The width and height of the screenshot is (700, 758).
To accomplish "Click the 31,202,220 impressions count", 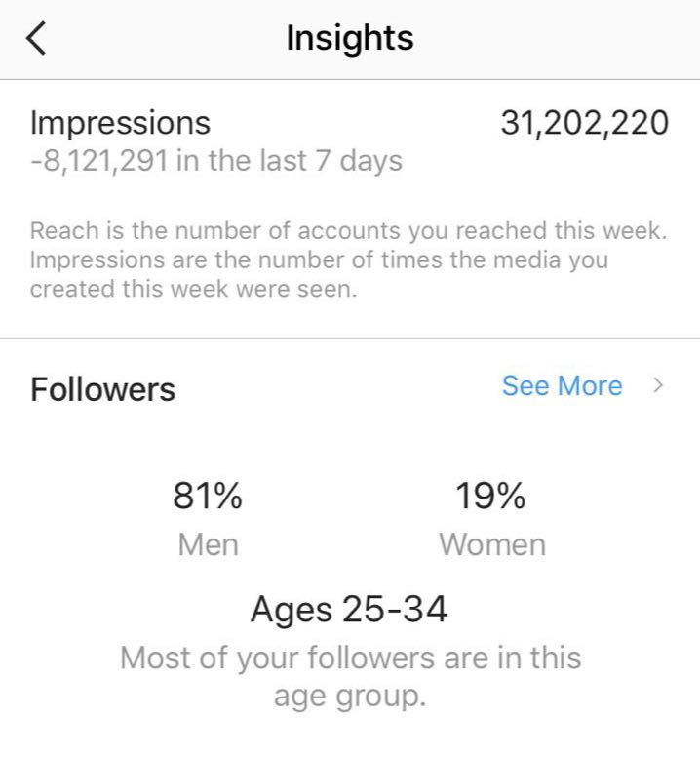I will tap(584, 123).
